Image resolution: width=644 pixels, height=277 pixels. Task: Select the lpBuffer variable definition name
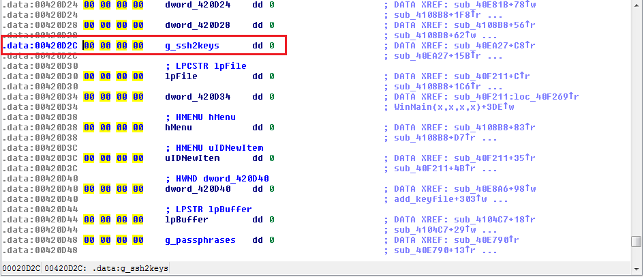pos(180,220)
